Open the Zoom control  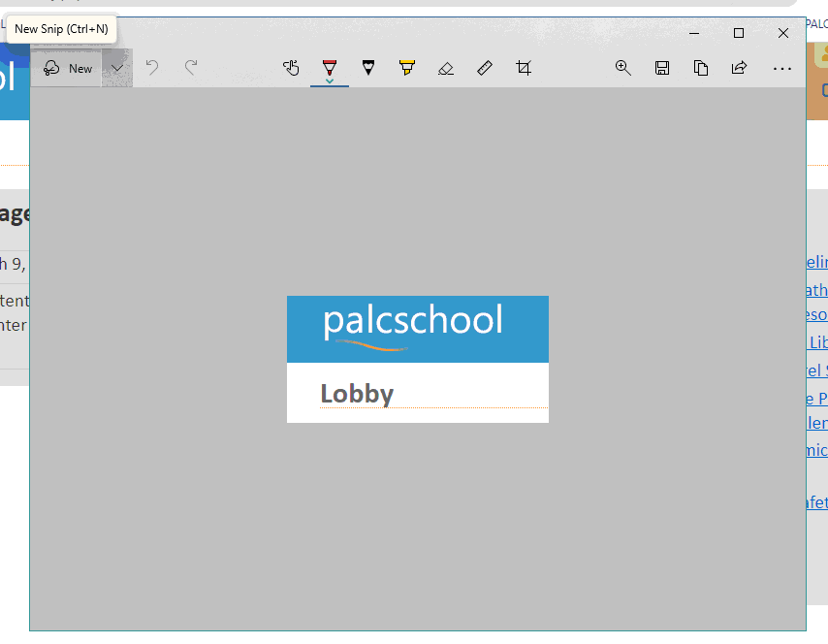(623, 68)
